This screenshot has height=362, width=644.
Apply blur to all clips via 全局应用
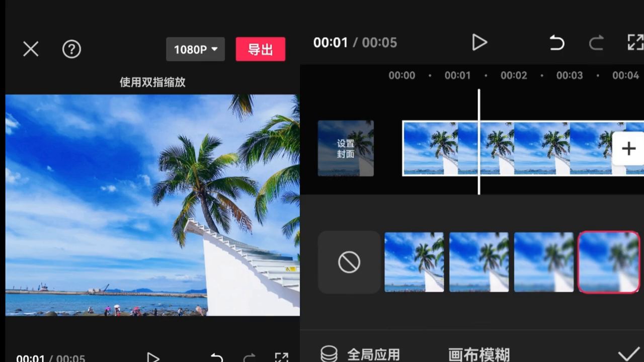click(360, 354)
